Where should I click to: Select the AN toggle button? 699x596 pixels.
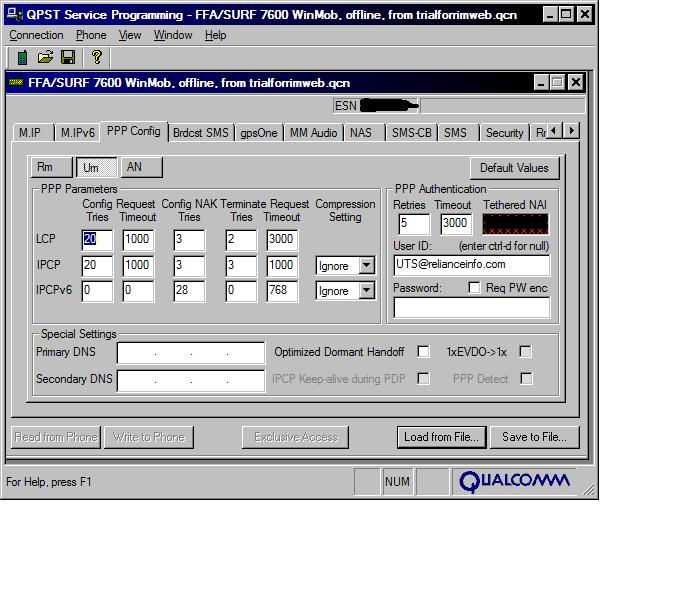142,167
